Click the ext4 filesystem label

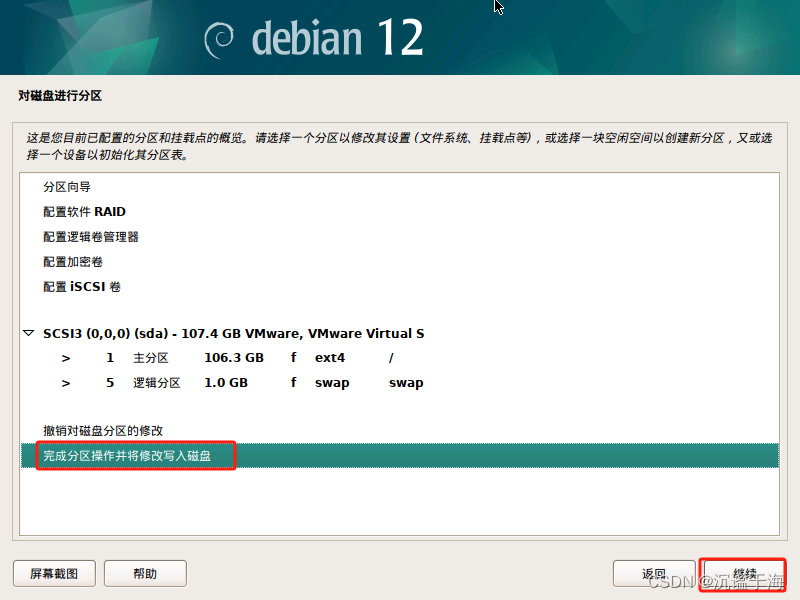(x=330, y=358)
